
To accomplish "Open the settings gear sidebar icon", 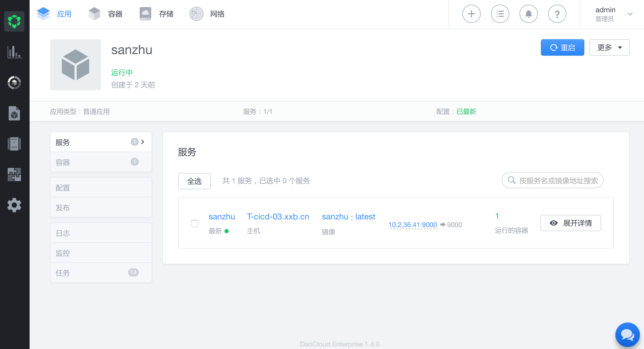I will coord(14,205).
